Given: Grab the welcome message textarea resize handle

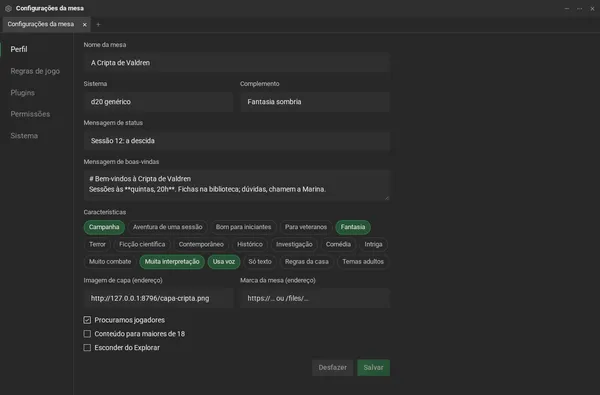Looking at the screenshot, I should coord(387,198).
